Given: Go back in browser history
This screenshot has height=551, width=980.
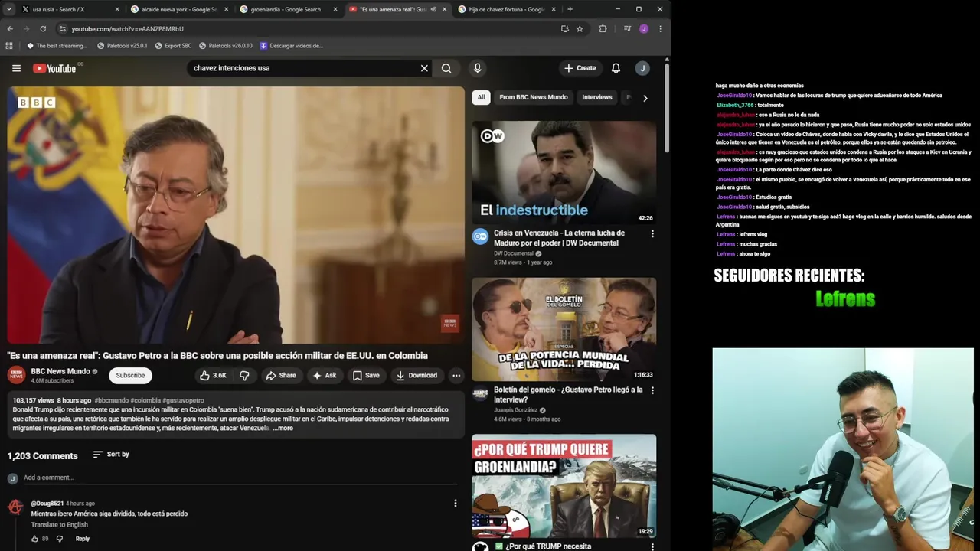Looking at the screenshot, I should 10,29.
